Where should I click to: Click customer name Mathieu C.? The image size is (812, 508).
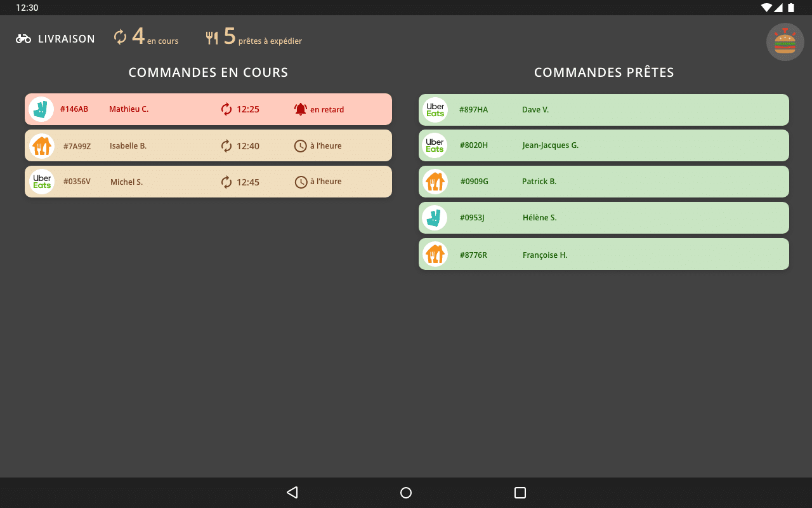pyautogui.click(x=129, y=109)
